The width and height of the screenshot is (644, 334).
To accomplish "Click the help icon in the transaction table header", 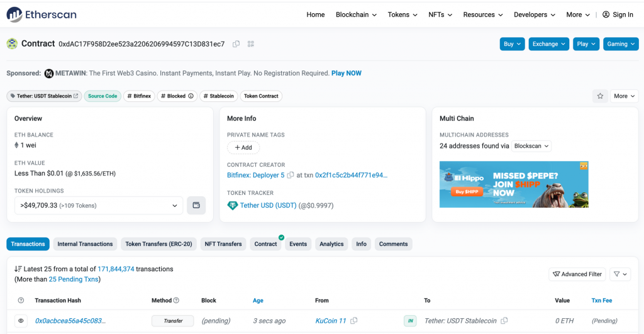I will click(x=21, y=300).
